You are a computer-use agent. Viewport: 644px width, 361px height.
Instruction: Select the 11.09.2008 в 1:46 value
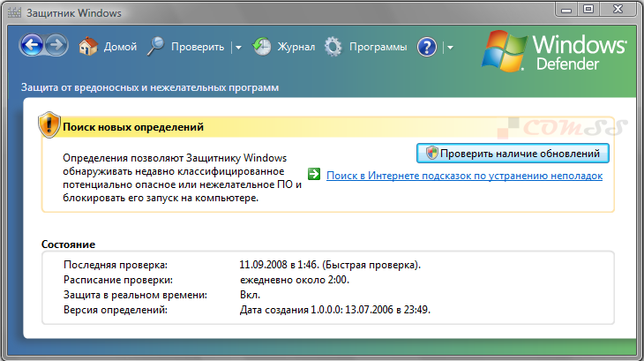coord(330,265)
